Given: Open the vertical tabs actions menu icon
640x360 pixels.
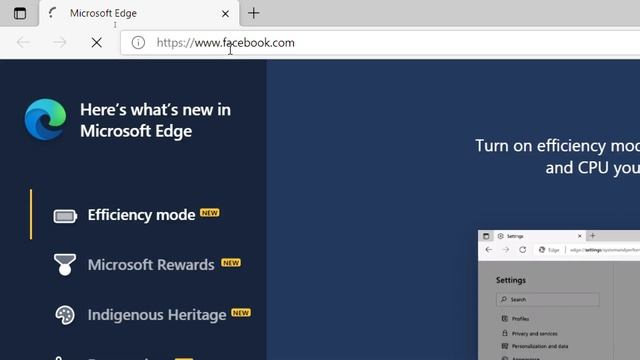Looking at the screenshot, I should pyautogui.click(x=20, y=13).
